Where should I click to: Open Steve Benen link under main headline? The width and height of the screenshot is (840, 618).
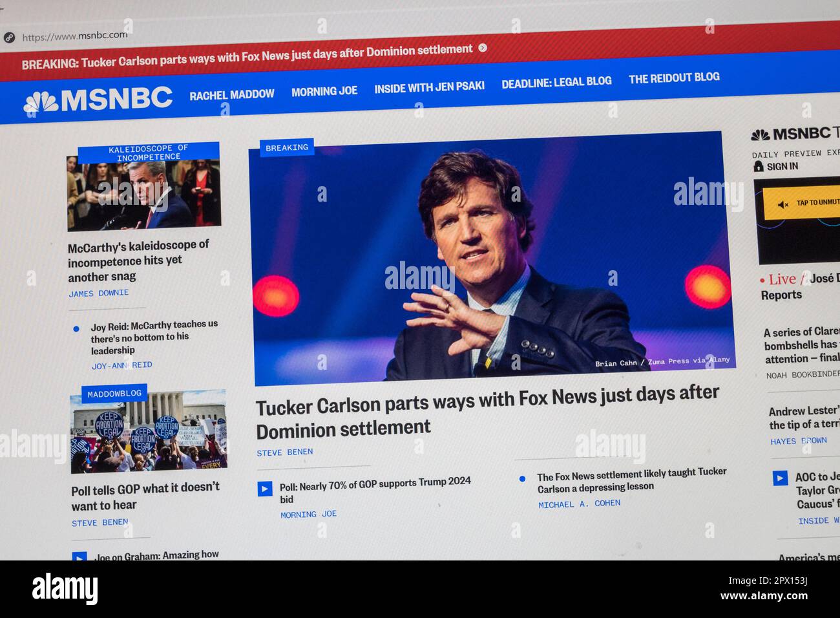click(x=284, y=453)
